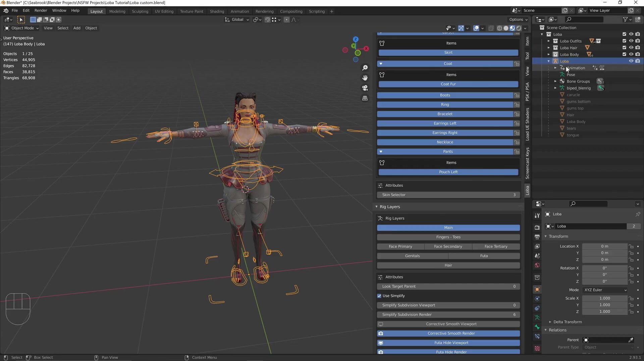Open the Render properties tab icon

click(537, 227)
